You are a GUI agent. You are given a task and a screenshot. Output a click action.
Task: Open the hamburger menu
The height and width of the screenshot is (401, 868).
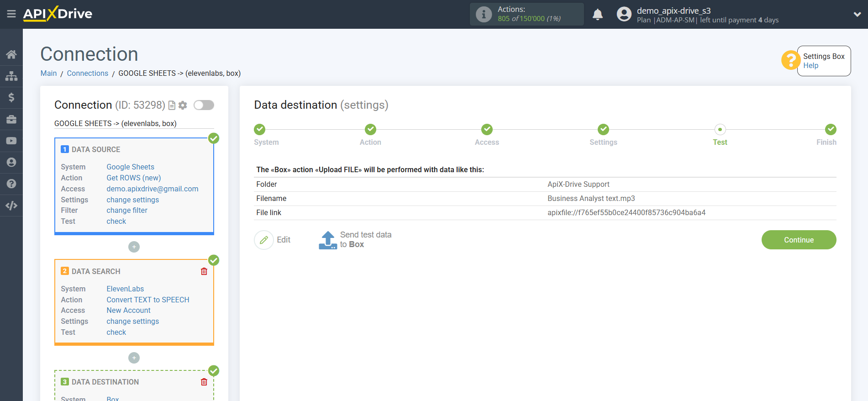11,14
